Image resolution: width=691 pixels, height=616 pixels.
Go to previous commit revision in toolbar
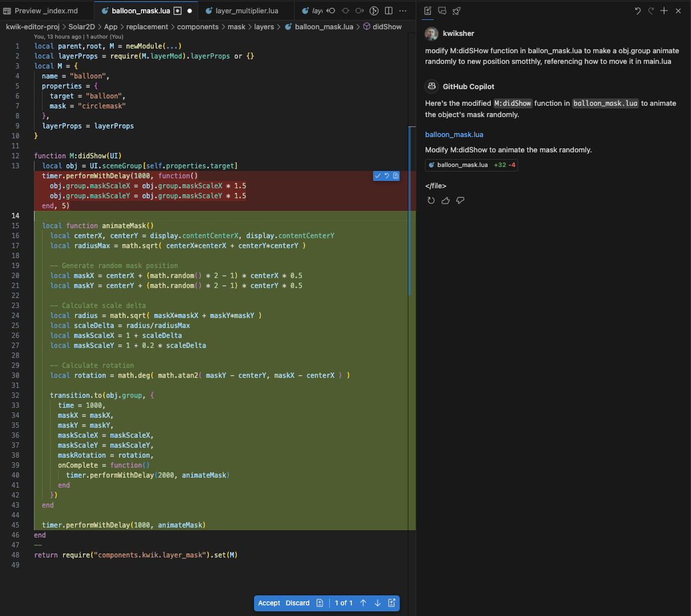[346, 11]
